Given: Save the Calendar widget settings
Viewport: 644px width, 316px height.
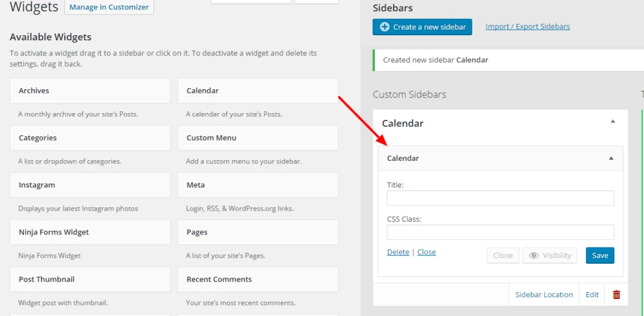Looking at the screenshot, I should [x=600, y=256].
